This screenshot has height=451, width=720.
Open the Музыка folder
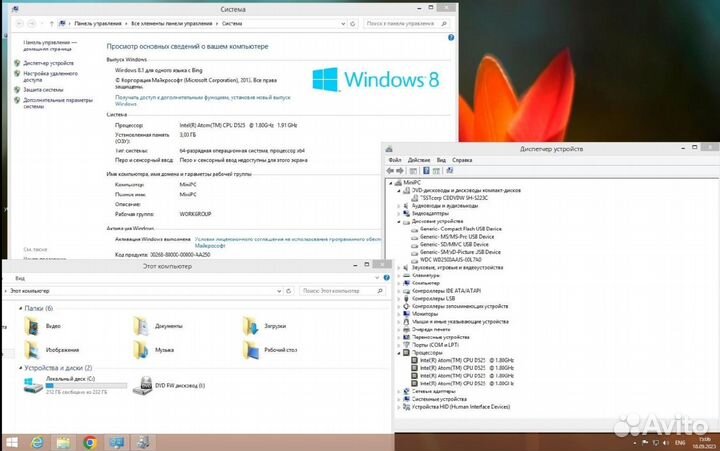(153, 350)
